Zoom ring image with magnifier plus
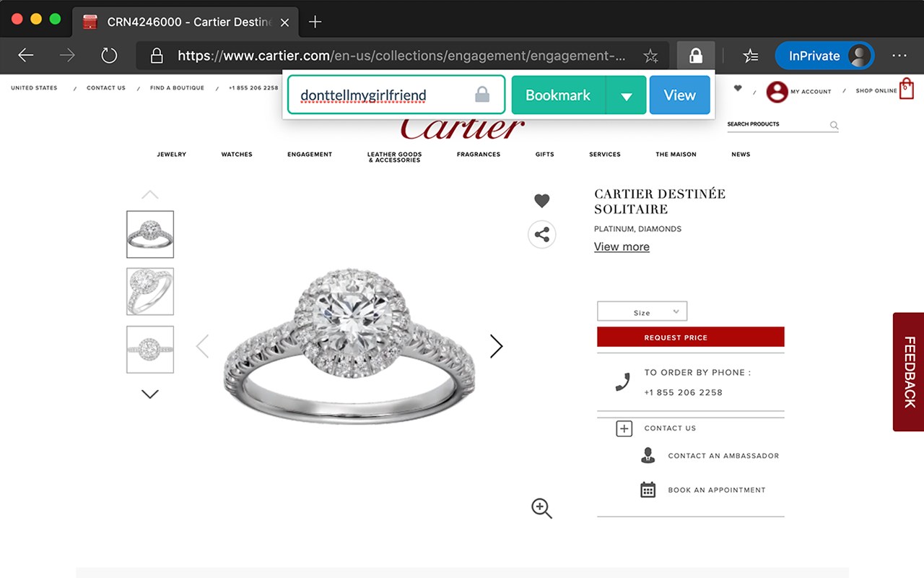The height and width of the screenshot is (578, 924). click(541, 508)
